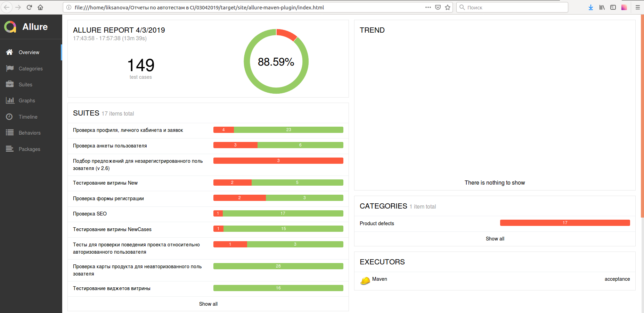The height and width of the screenshot is (313, 644).
Task: Save page to Pocket
Action: (x=438, y=7)
